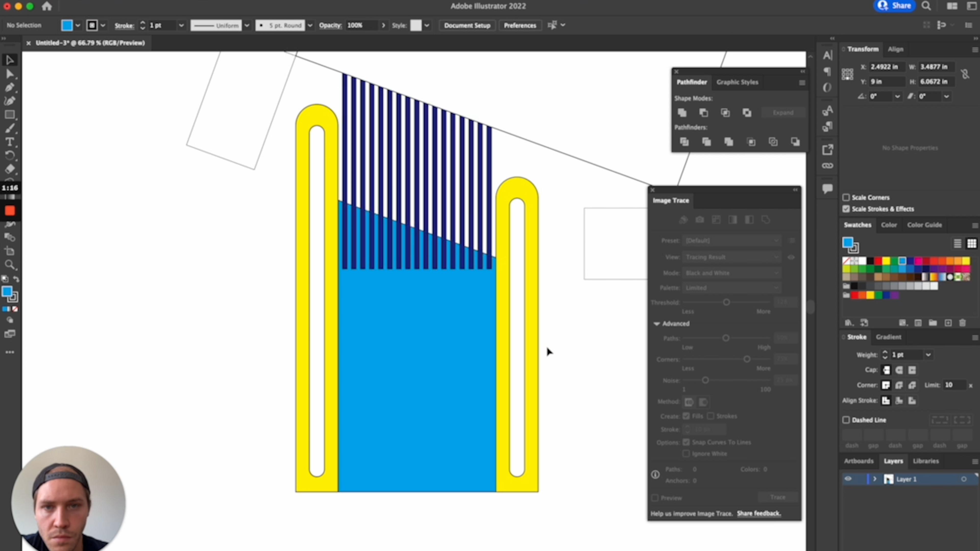Click the Trace button in Image Trace
Viewport: 980px width, 551px height.
[777, 497]
